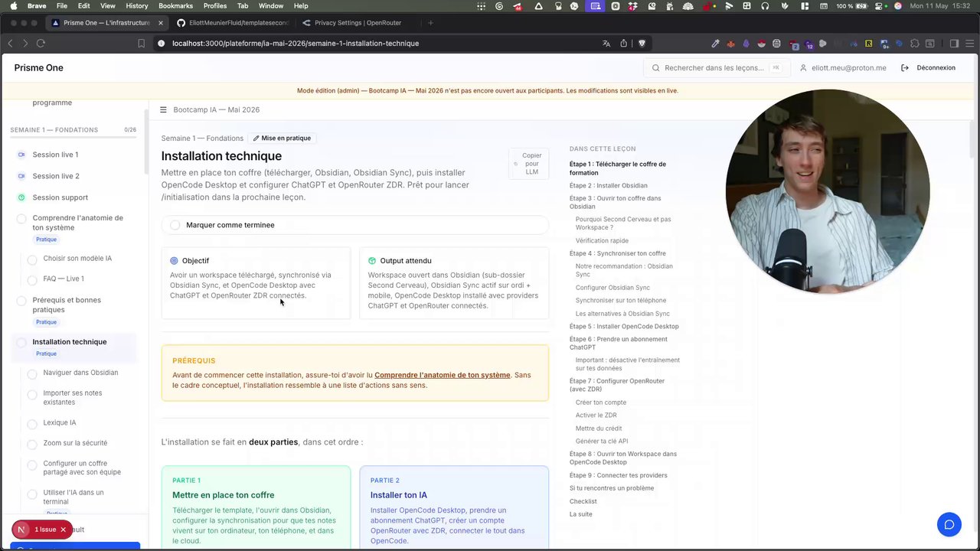Click the Partie 2 Installer ton IA card

454,507
